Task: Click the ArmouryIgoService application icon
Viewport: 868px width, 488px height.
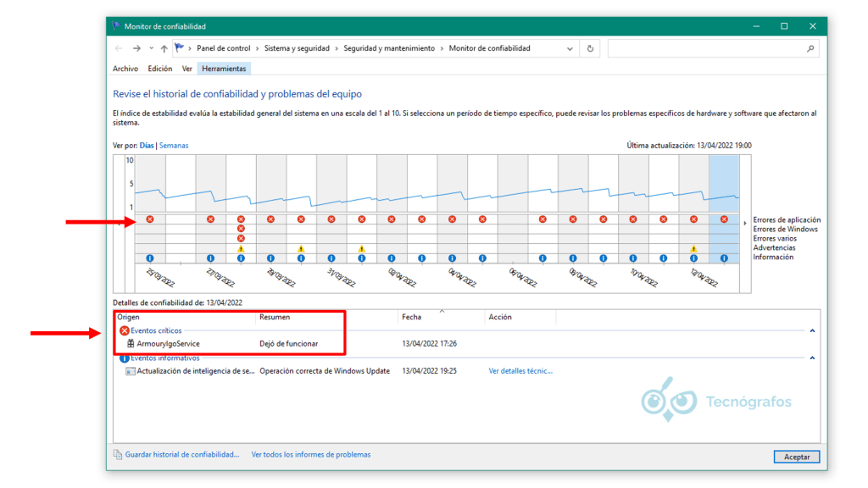Action: click(129, 344)
